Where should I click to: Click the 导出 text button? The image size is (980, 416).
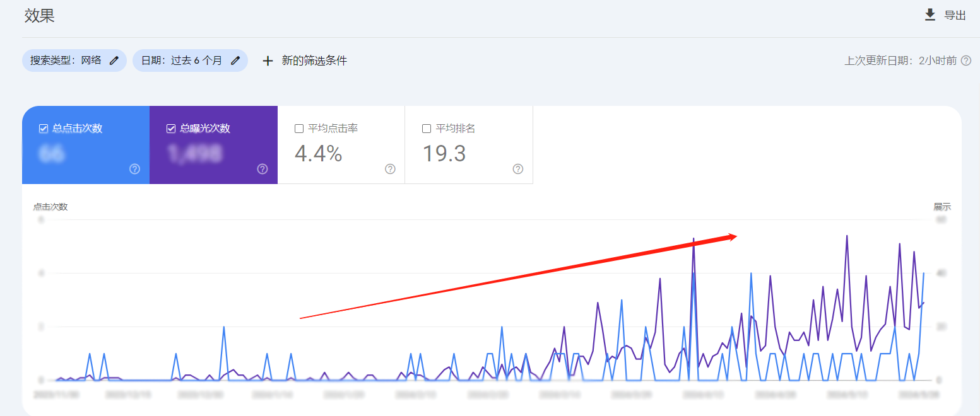click(955, 16)
